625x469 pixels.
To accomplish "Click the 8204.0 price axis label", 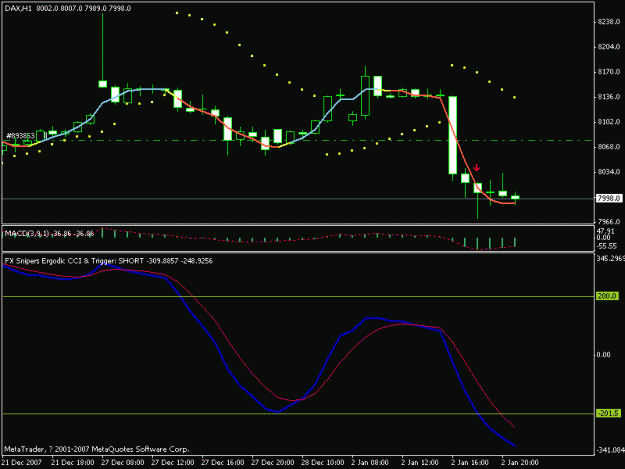I will click(x=609, y=47).
